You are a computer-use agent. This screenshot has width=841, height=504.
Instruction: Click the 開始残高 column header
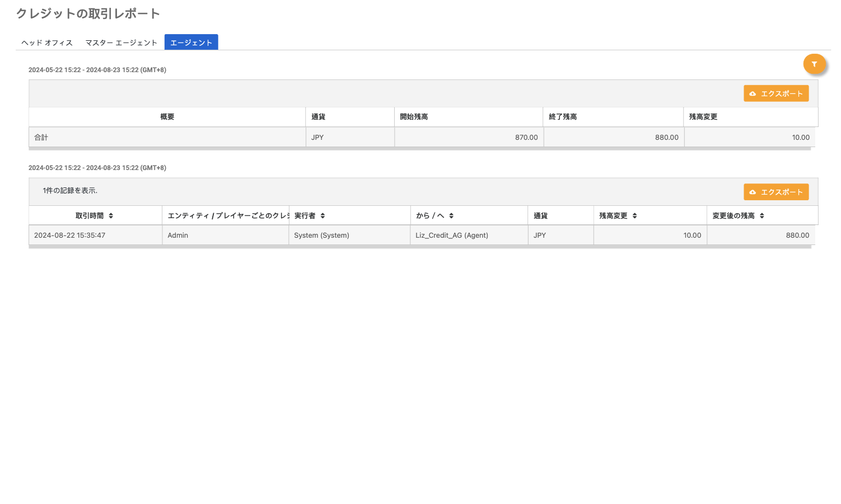[414, 117]
